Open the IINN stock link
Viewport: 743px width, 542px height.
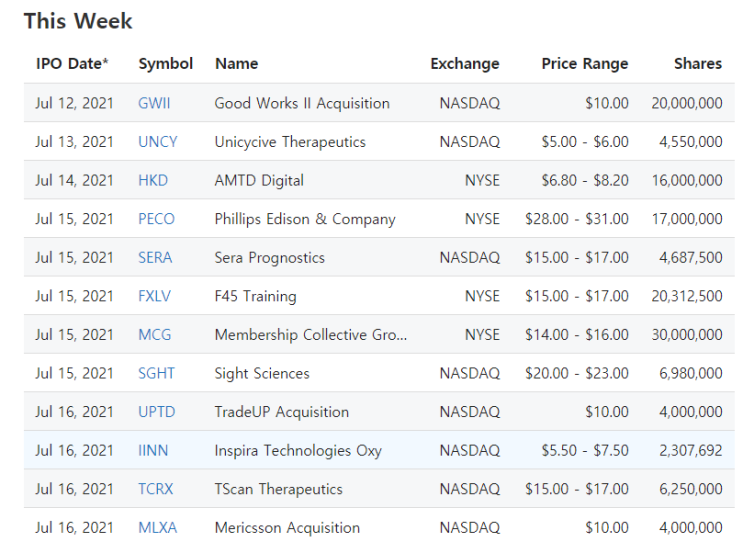153,451
